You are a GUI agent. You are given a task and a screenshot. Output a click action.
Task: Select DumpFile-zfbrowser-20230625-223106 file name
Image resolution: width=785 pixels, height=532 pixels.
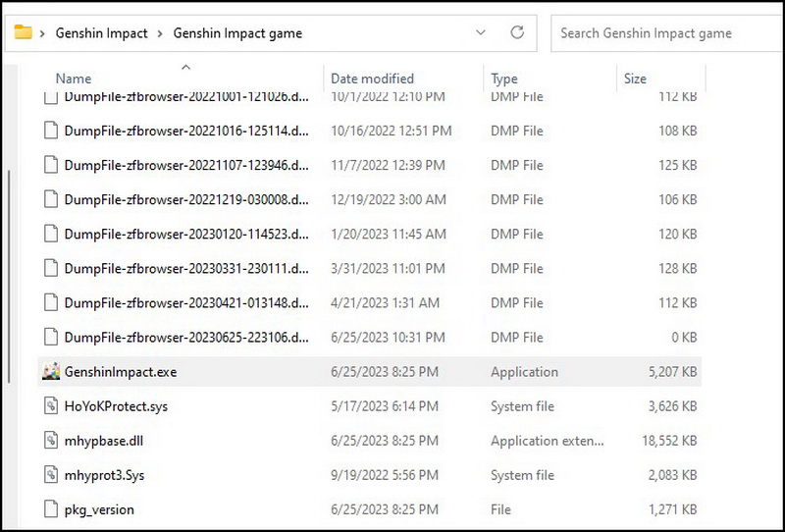click(x=186, y=337)
